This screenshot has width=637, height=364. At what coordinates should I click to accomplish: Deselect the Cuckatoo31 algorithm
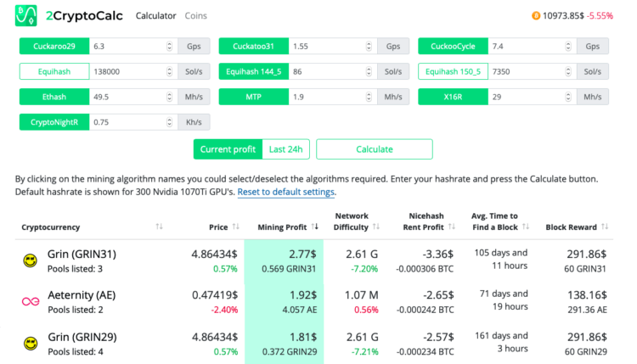(254, 47)
